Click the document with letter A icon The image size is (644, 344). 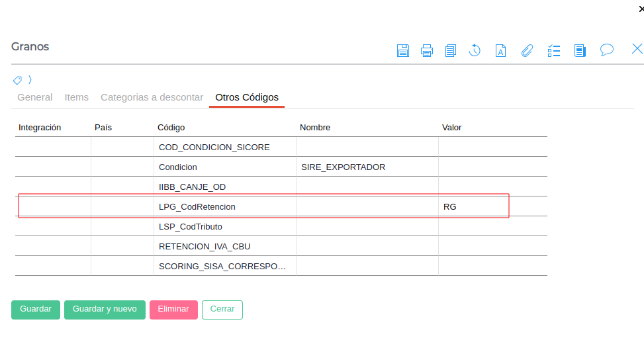(501, 50)
